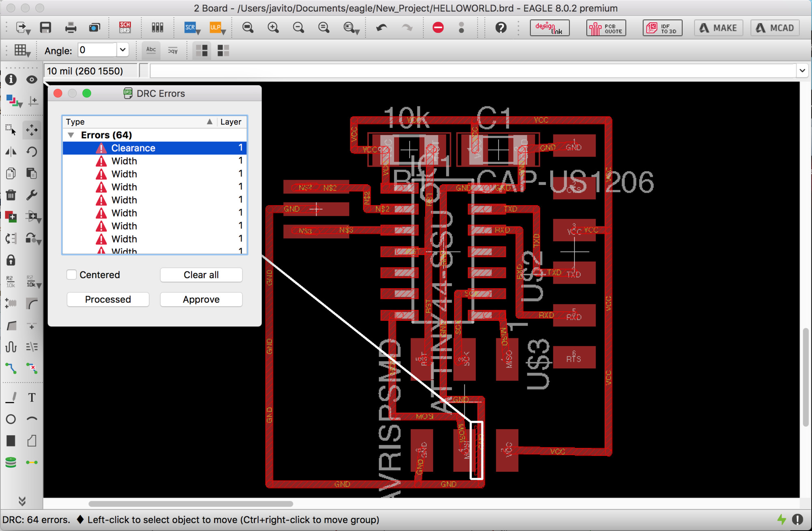Select the Mirror tool

pyautogui.click(x=11, y=152)
